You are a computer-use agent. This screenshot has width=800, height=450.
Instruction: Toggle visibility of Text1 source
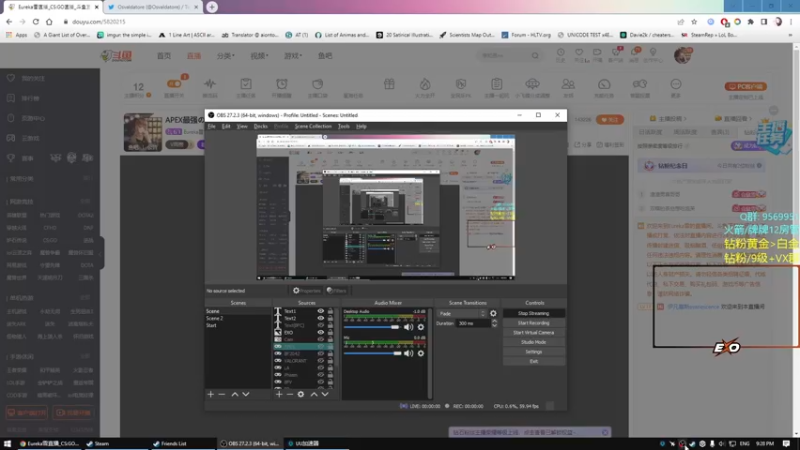tap(320, 311)
